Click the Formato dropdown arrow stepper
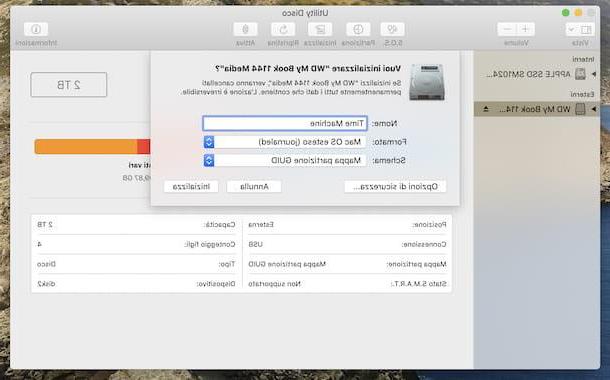610x380 pixels. [209, 142]
